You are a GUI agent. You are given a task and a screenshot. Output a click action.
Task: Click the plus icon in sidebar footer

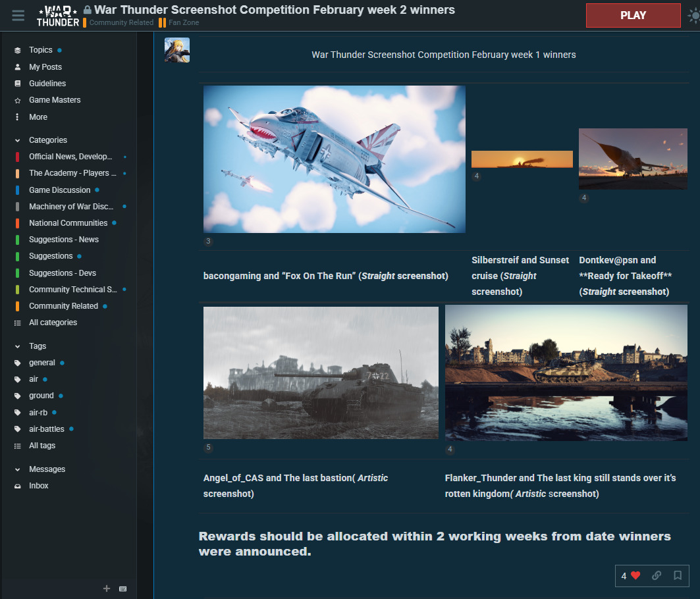pos(107,588)
